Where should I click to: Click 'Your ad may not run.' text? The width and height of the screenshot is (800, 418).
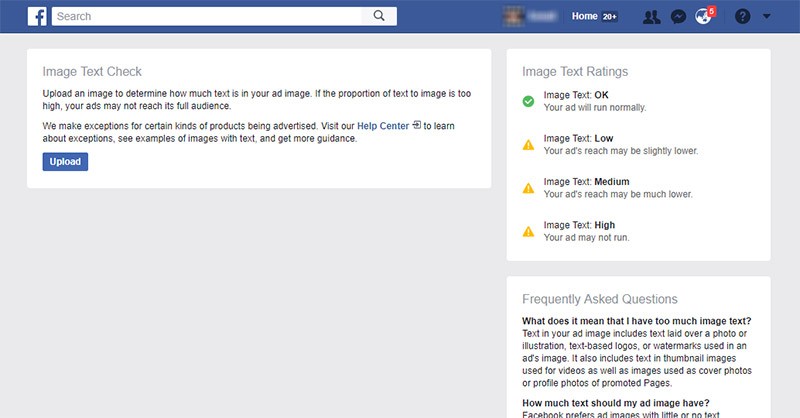(x=586, y=238)
